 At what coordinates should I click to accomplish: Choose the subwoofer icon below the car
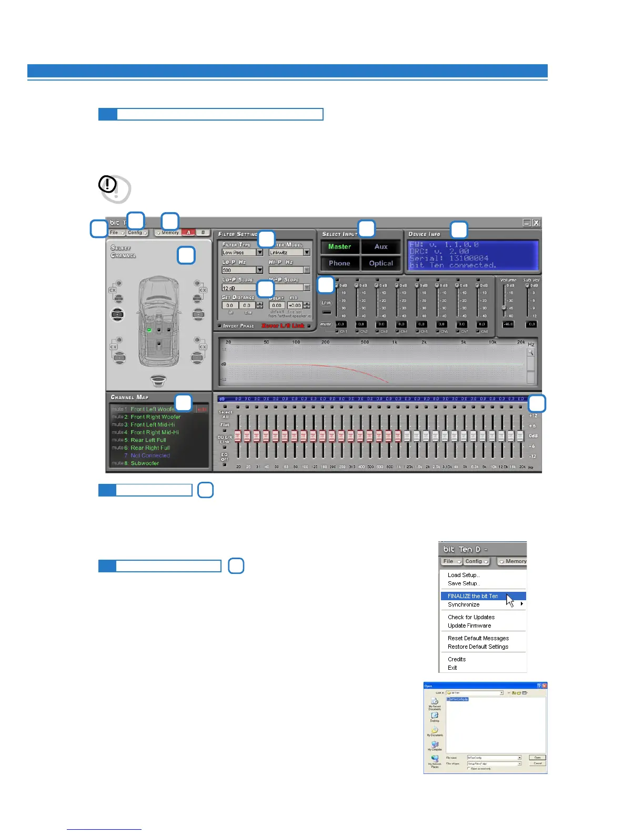pos(158,380)
